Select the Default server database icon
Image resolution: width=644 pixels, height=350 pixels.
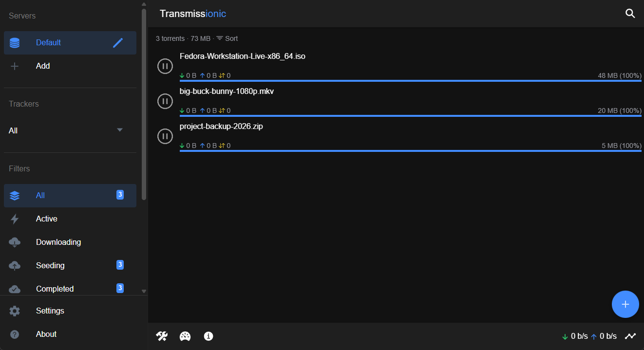15,43
